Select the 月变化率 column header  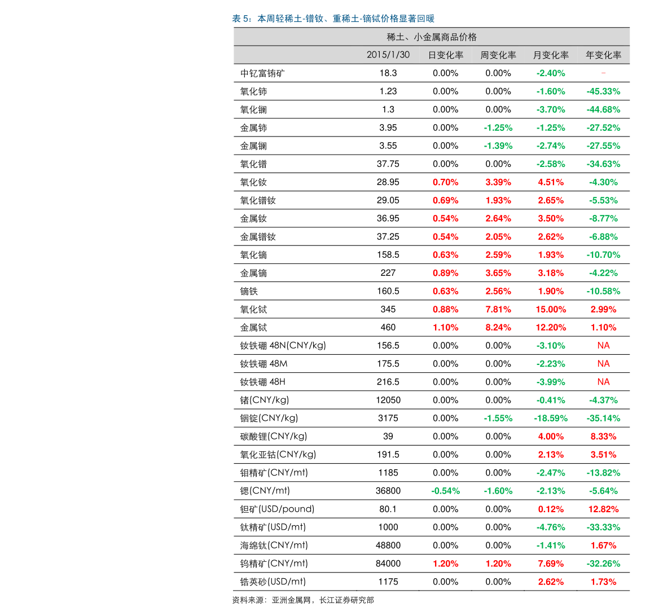(551, 55)
